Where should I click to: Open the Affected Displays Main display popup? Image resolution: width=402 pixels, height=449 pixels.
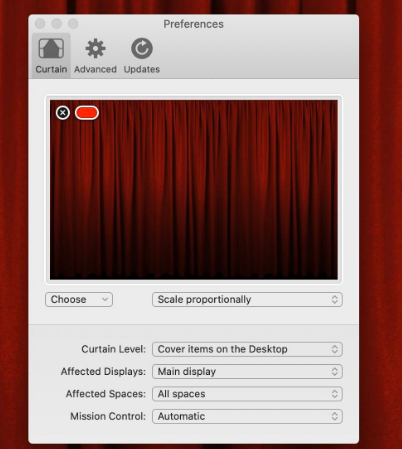[x=247, y=371]
